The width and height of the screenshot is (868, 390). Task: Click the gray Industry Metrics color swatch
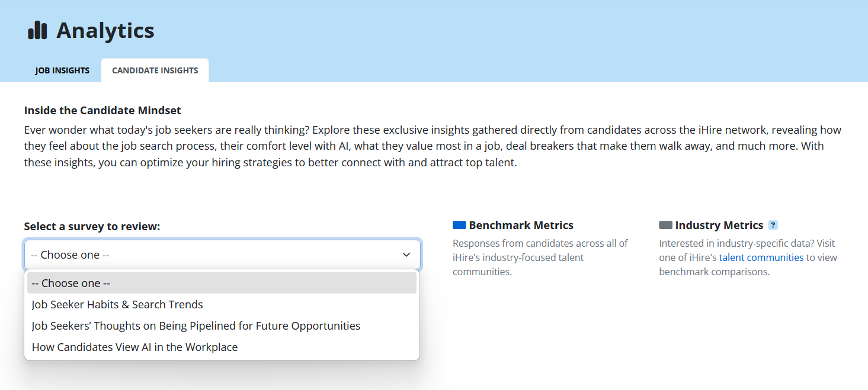click(x=665, y=225)
